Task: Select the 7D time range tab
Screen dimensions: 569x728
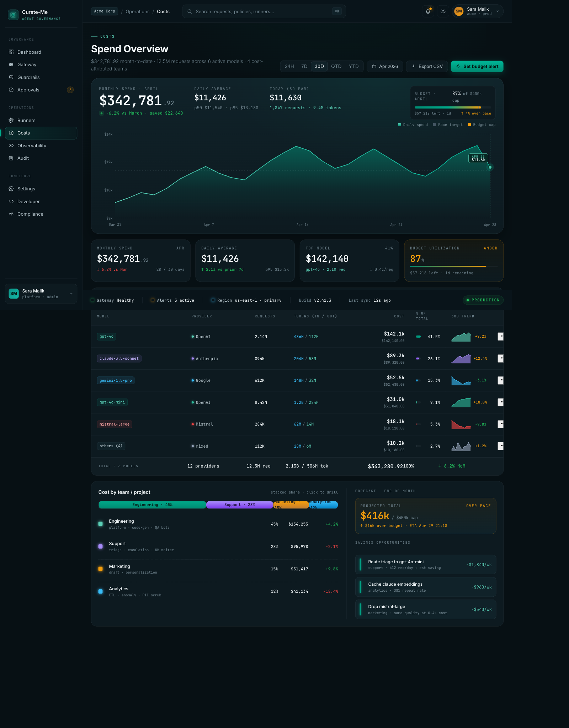Action: click(x=304, y=67)
